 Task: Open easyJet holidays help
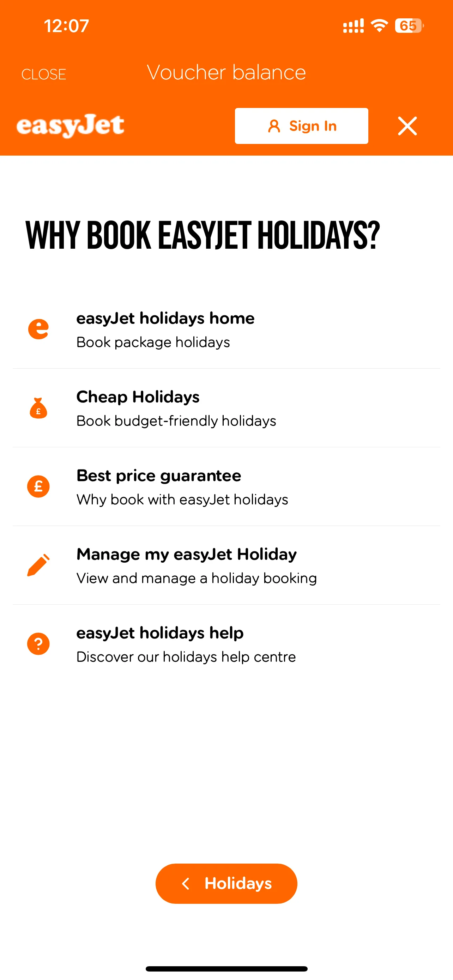coord(160,633)
